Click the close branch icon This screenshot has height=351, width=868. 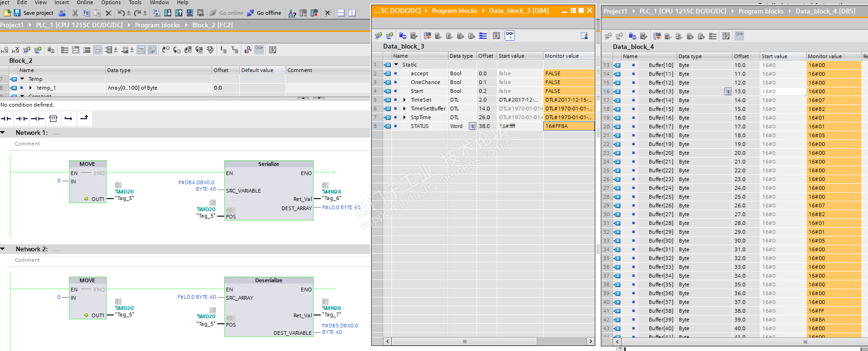[x=84, y=118]
